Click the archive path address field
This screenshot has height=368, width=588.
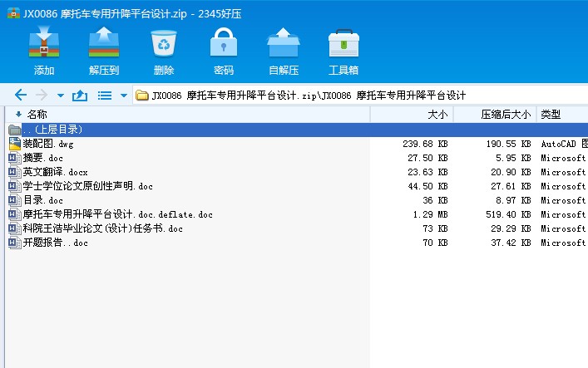pyautogui.click(x=360, y=96)
